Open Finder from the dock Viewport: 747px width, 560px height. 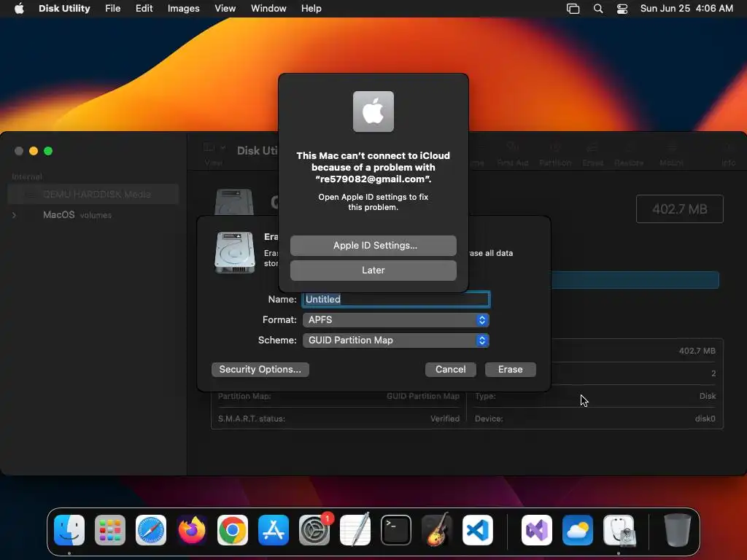(69, 530)
